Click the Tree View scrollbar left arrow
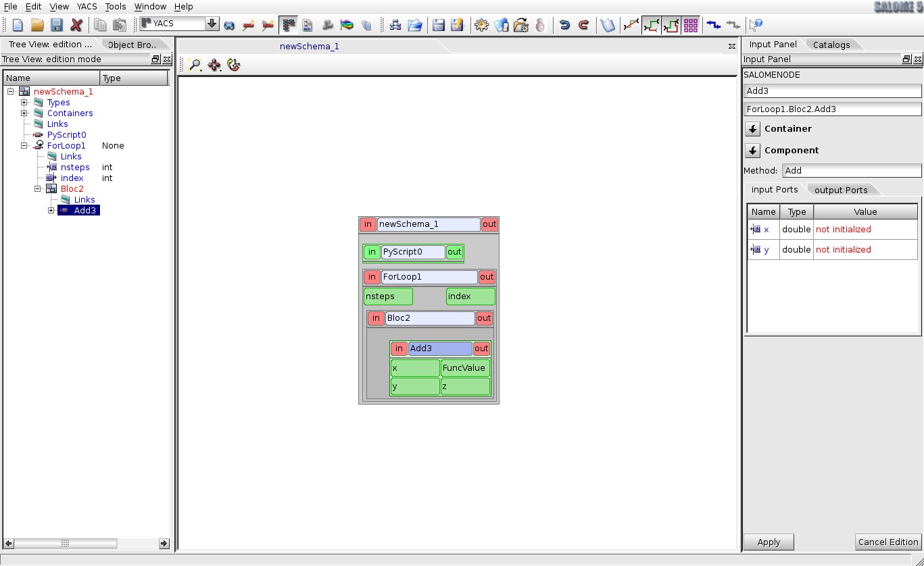Viewport: 924px width, 566px height. point(9,543)
